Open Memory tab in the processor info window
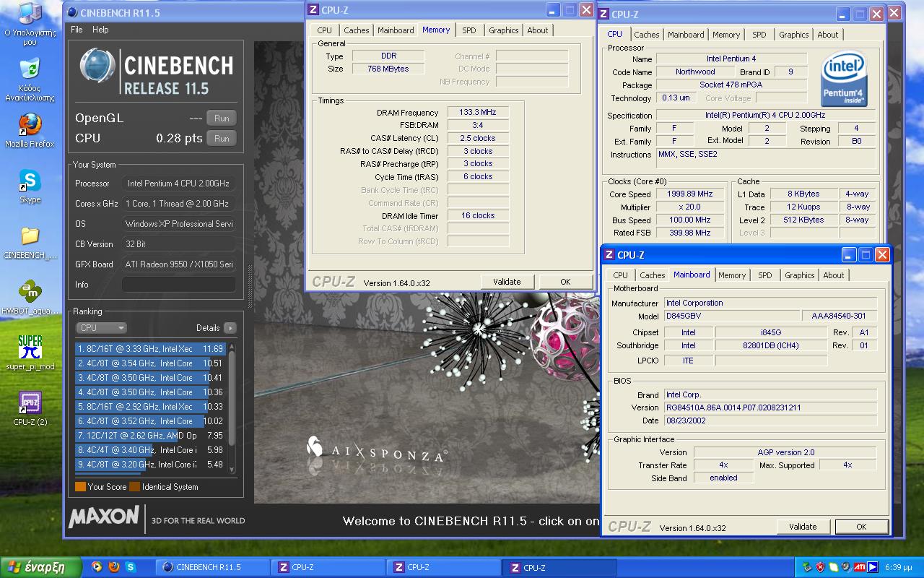 (726, 35)
